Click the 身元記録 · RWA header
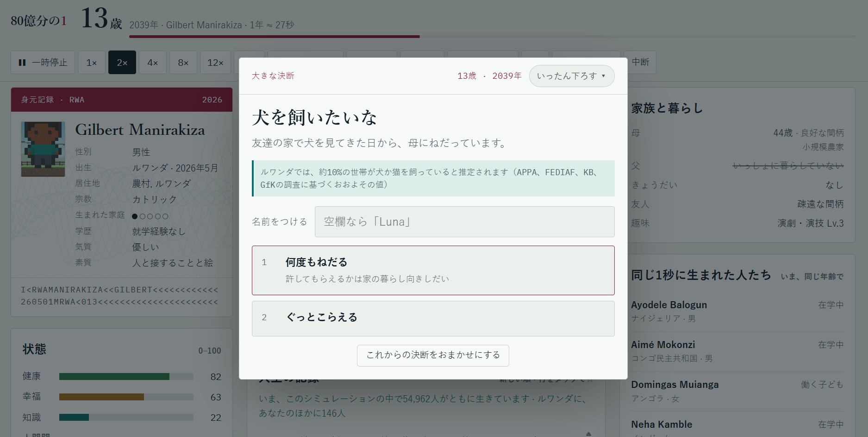Viewport: 868px width, 437px height. point(122,100)
